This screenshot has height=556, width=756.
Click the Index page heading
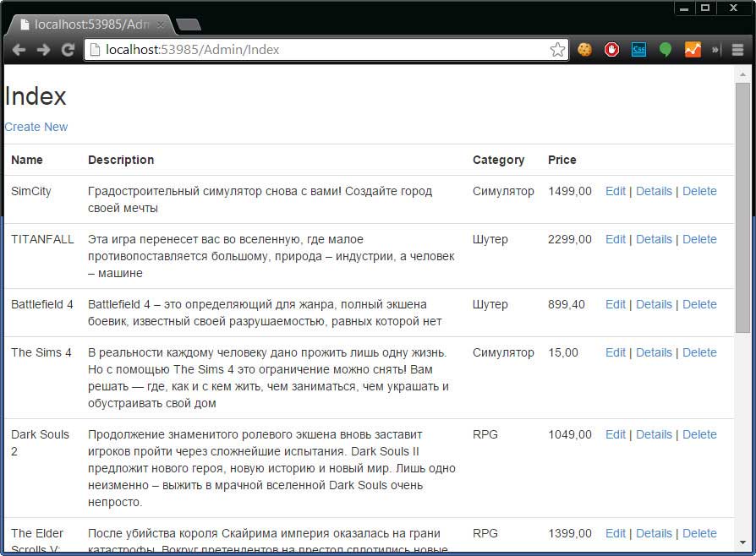(36, 96)
